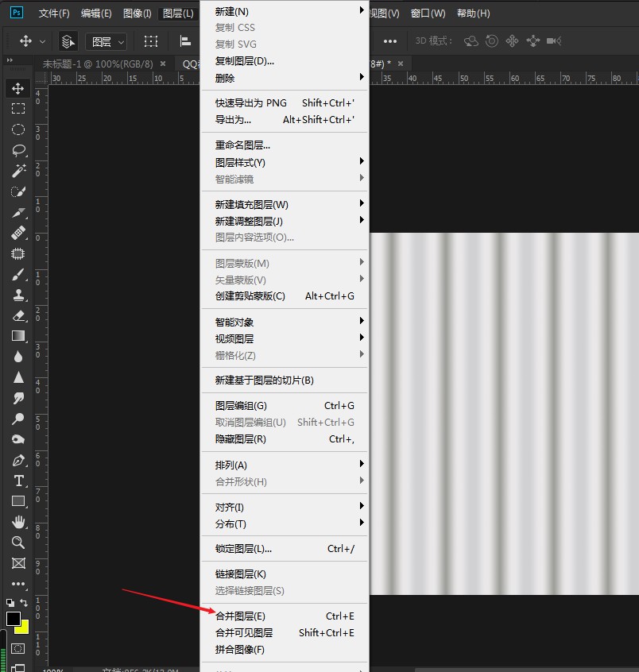
Task: Choose 创建剪贴蒙版(C) entry
Action: (x=285, y=295)
